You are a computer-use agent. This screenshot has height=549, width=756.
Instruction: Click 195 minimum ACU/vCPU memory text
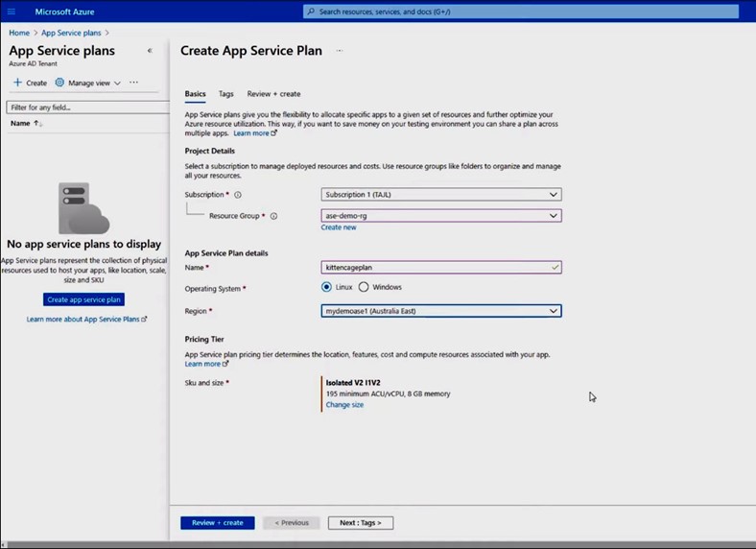point(389,394)
